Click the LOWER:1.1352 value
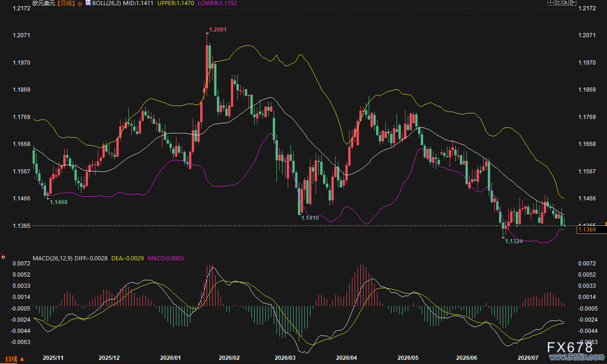Image resolution: width=607 pixels, height=364 pixels. 217,3
